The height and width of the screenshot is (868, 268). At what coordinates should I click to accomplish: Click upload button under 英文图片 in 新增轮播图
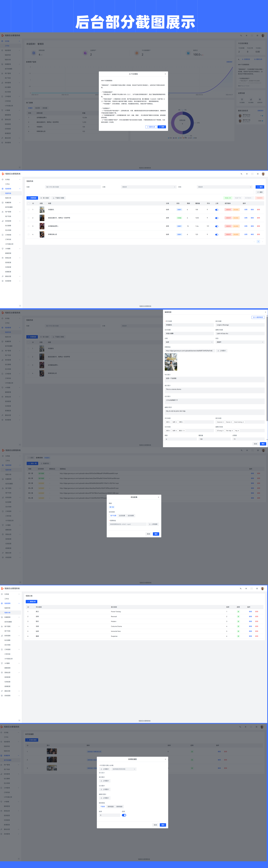pos(105,781)
